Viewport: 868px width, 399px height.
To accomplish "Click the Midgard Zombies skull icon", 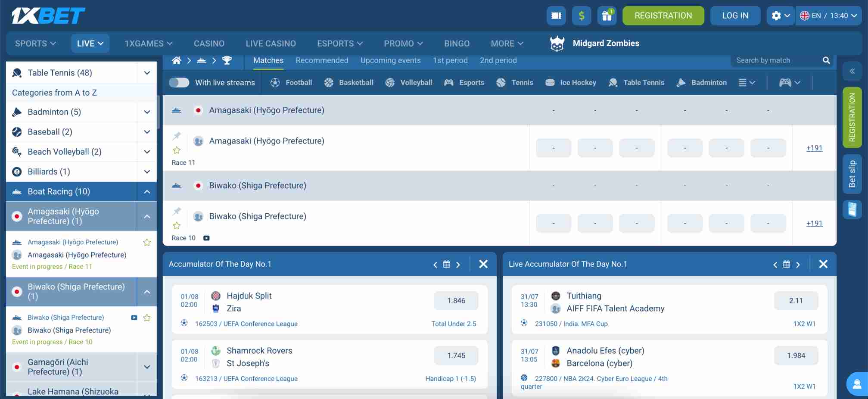I will (x=557, y=44).
